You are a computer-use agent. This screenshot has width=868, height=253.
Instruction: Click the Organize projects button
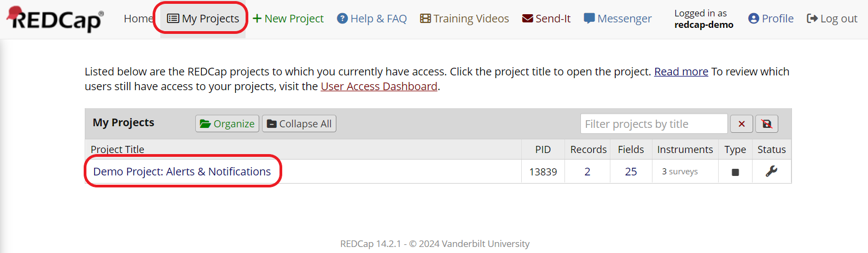(x=227, y=123)
